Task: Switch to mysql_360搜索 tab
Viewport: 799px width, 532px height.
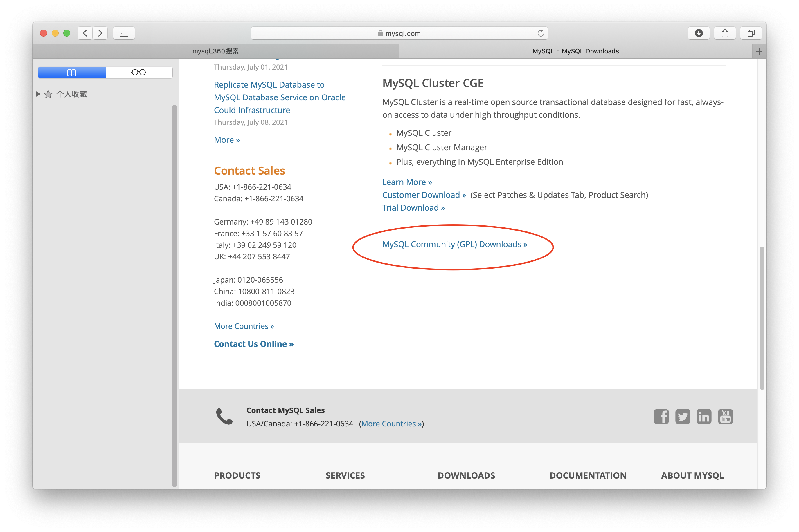Action: click(x=216, y=51)
